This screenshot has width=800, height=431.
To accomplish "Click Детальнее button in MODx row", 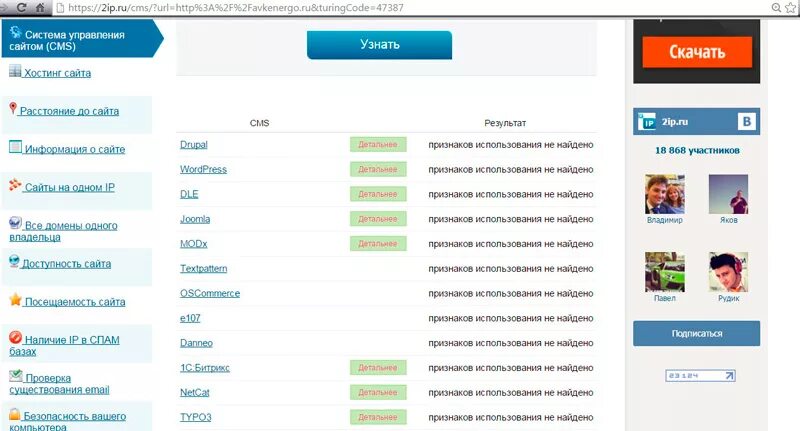I will (x=378, y=244).
